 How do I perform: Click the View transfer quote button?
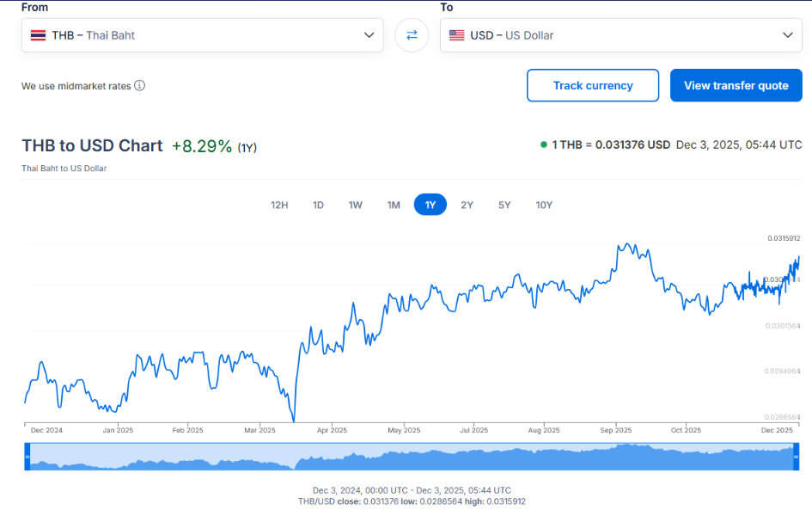tap(736, 86)
